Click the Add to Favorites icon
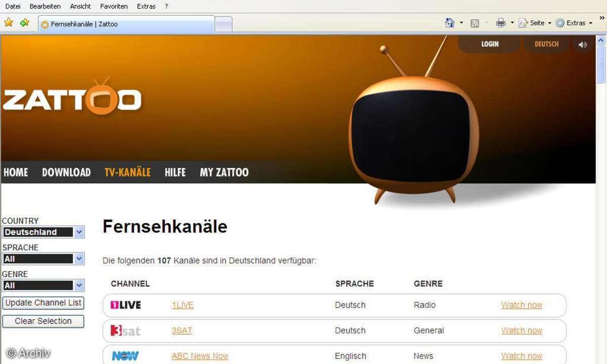Image resolution: width=607 pixels, height=364 pixels. click(25, 23)
